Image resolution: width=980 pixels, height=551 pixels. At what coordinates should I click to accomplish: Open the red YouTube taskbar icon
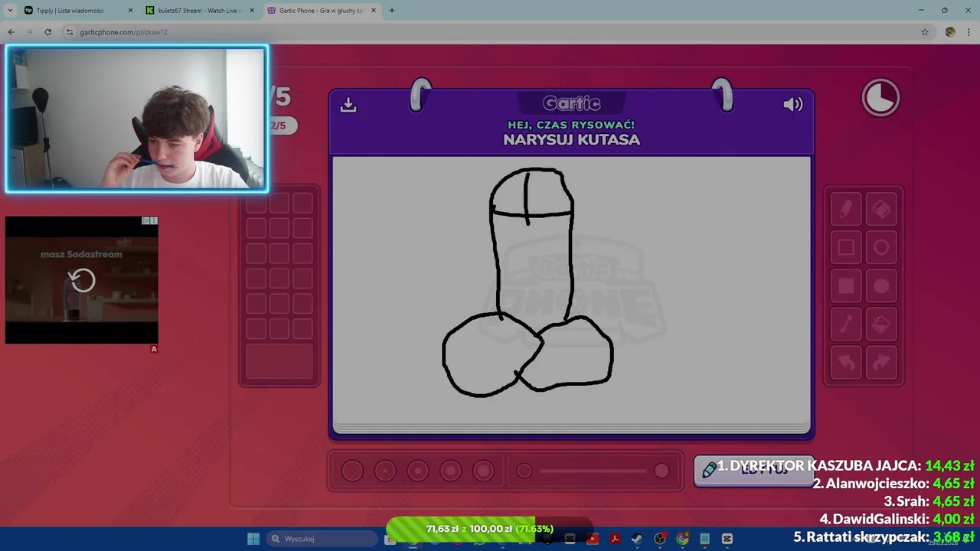593,539
